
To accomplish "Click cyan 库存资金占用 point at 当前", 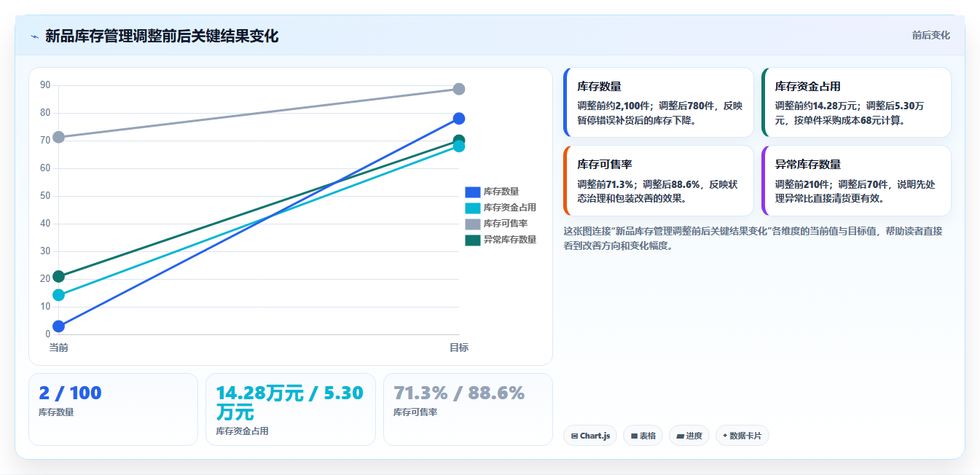I will click(x=58, y=295).
